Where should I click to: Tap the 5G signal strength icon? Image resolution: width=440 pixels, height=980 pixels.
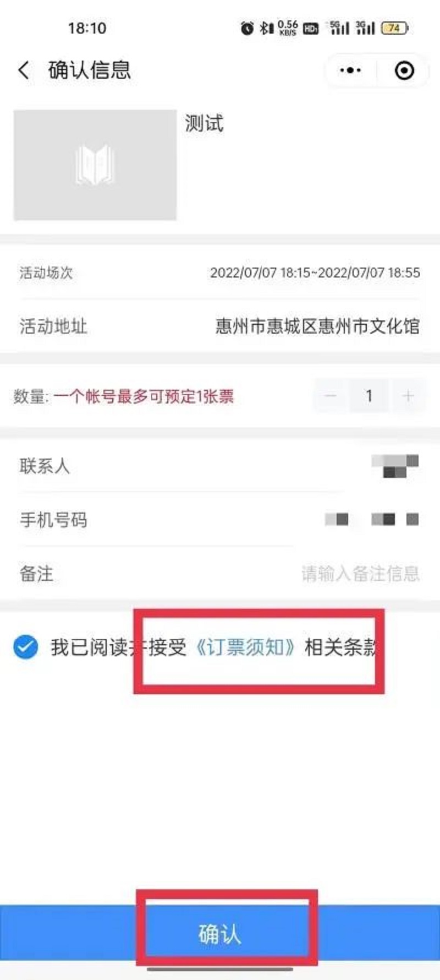click(x=339, y=28)
